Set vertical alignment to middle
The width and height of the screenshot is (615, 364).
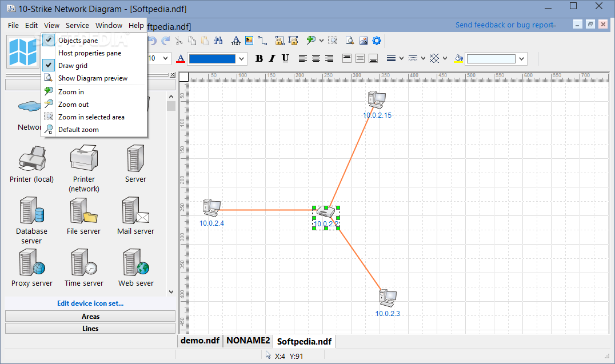[x=360, y=58]
